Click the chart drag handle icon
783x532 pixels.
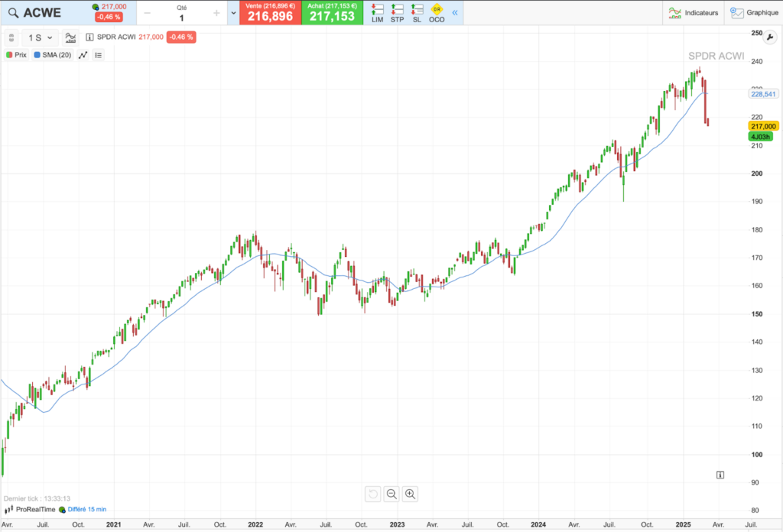click(x=11, y=37)
